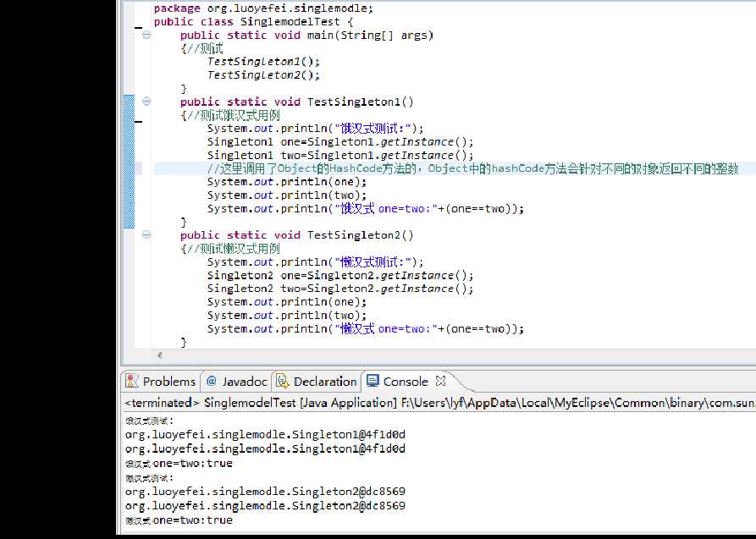Click first console output line Singleton2@dc8569
This screenshot has width=756, height=539.
[x=265, y=492]
